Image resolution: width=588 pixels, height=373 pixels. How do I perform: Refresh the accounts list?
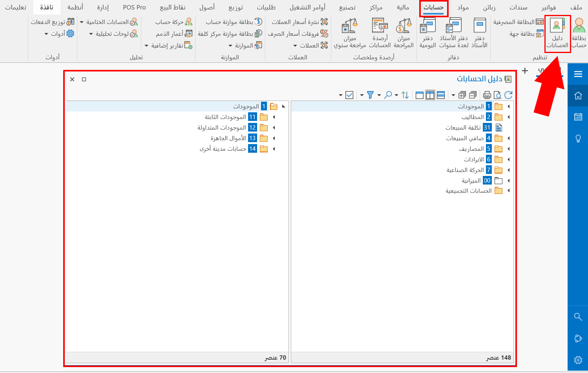[x=508, y=95]
